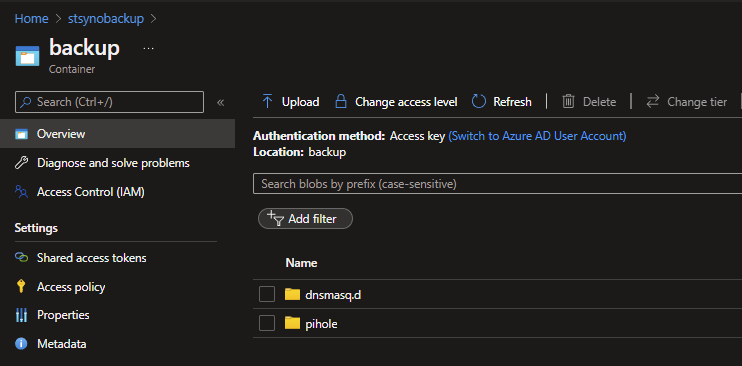
Task: Check the dnsmasq.d row checkbox
Action: point(267,295)
